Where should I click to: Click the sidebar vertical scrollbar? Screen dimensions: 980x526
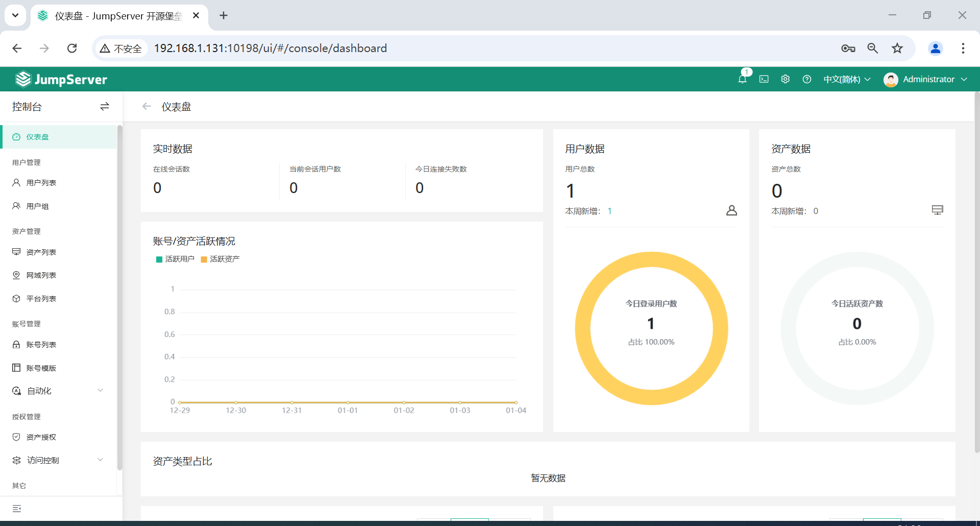point(119,298)
